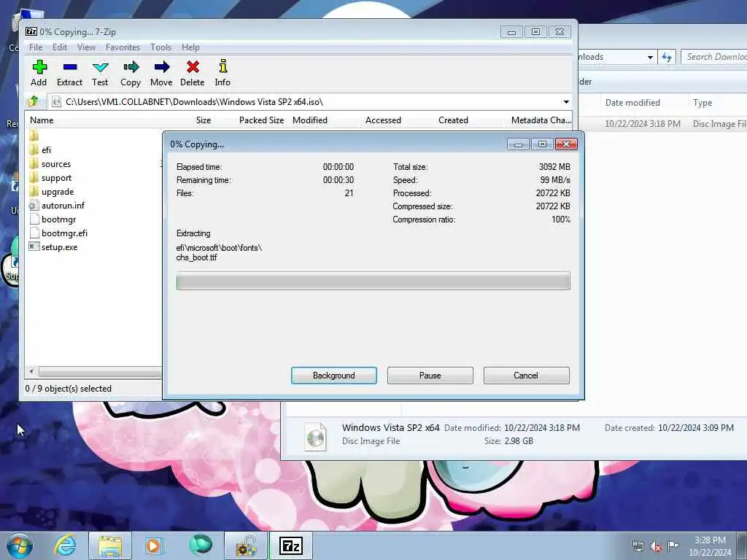Launch Internet Explorer from taskbar
The height and width of the screenshot is (560, 747).
pyautogui.click(x=65, y=545)
